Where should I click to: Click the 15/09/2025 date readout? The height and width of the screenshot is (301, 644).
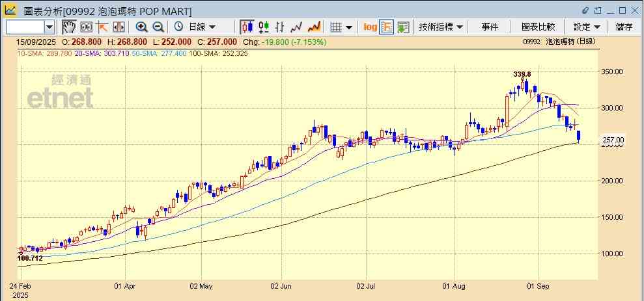(36, 42)
